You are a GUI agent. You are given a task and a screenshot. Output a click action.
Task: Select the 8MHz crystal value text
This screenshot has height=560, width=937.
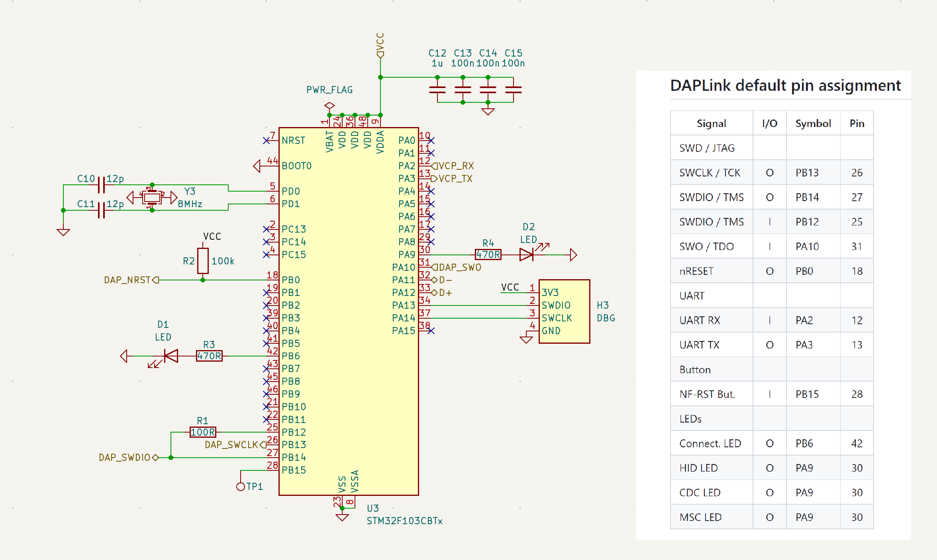pos(190,204)
